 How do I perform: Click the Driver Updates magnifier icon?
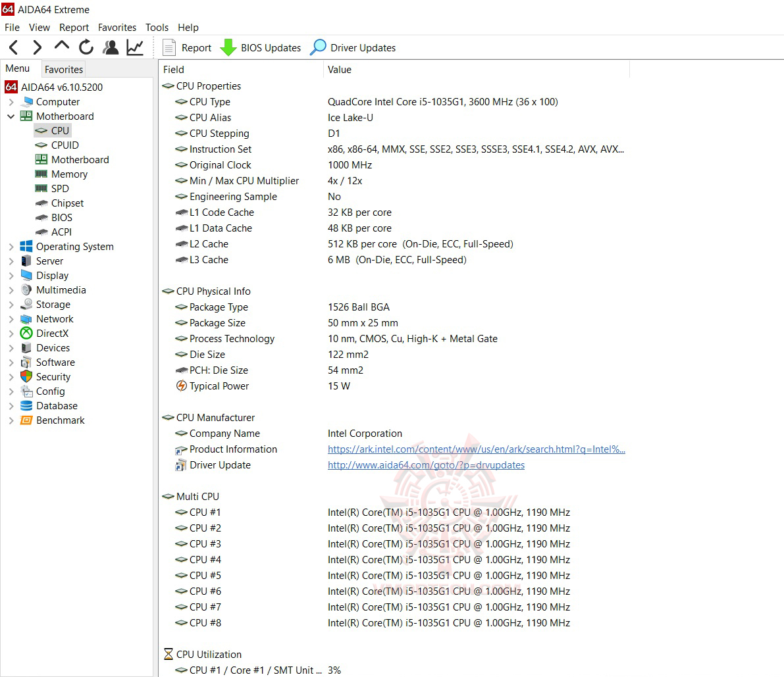(x=318, y=47)
